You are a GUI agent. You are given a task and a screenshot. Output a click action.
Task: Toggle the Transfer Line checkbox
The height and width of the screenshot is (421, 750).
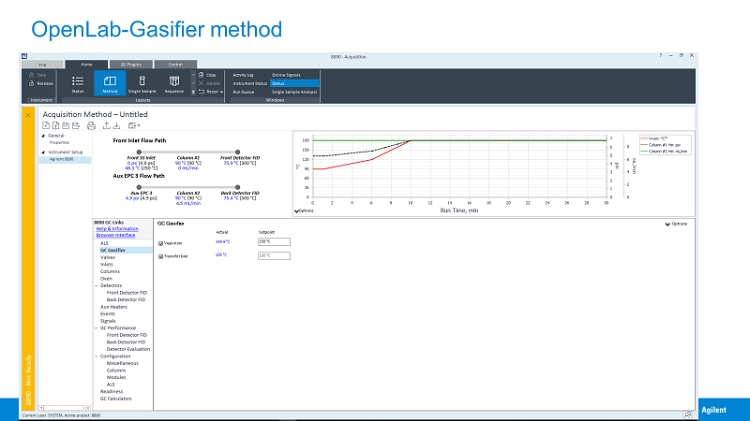(161, 256)
